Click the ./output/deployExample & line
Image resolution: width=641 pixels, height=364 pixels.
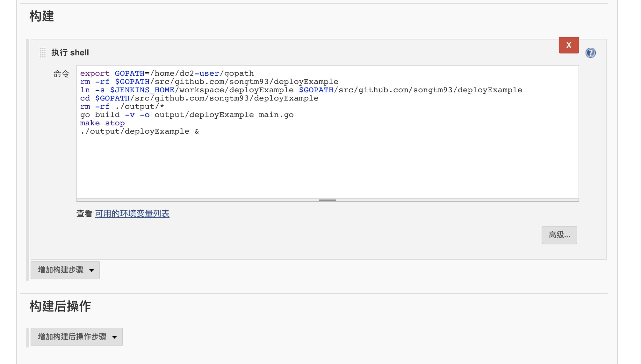coord(140,131)
